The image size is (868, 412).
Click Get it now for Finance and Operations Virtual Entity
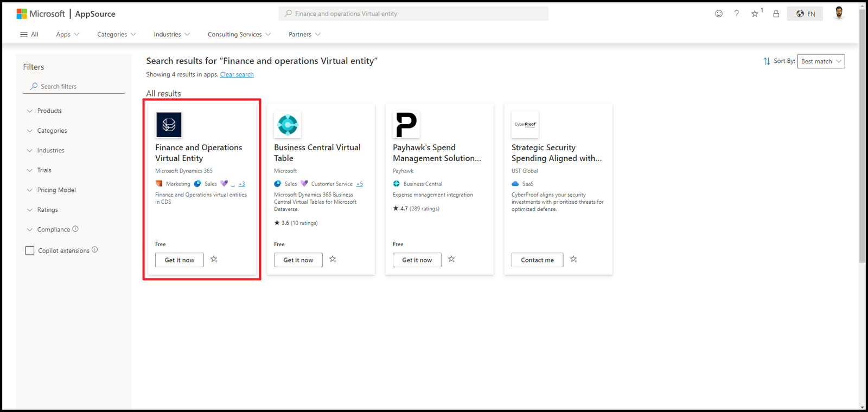pos(180,260)
